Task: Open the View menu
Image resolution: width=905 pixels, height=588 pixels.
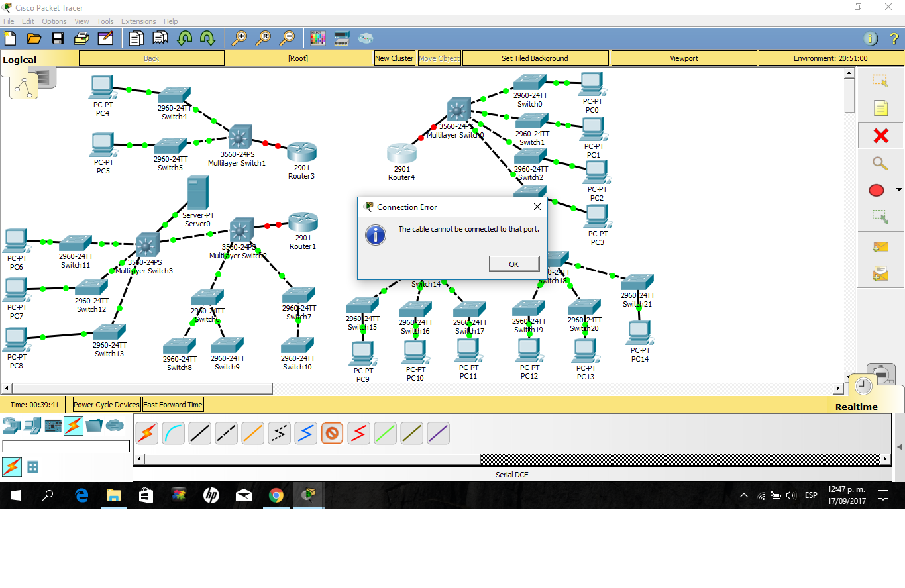Action: [81, 21]
